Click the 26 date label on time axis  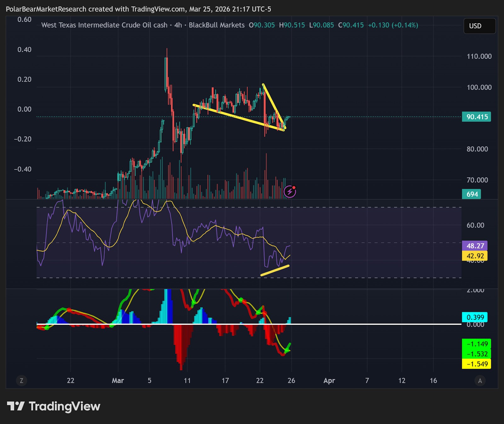[x=291, y=381]
